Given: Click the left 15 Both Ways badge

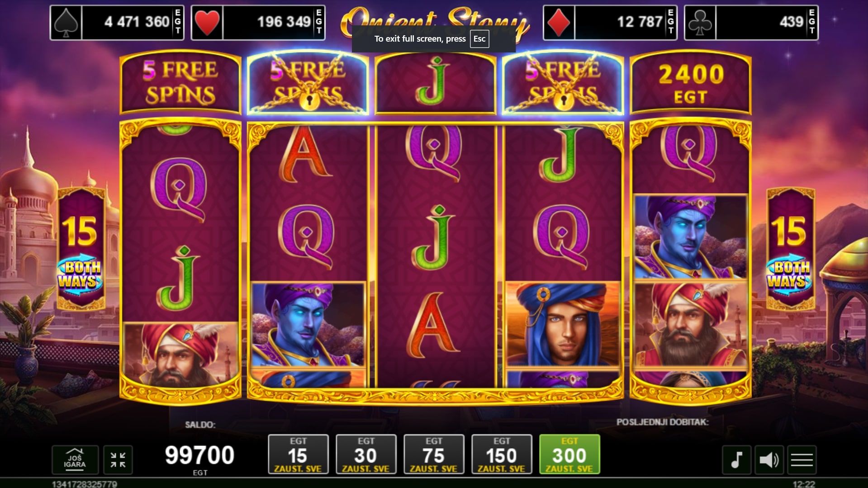Looking at the screenshot, I should point(81,249).
